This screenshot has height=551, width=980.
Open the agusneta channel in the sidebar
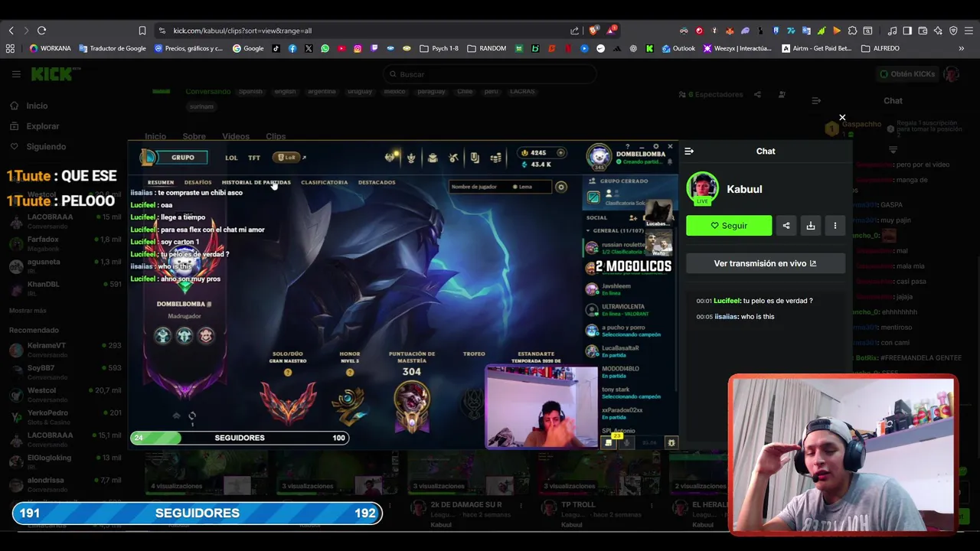(64, 266)
